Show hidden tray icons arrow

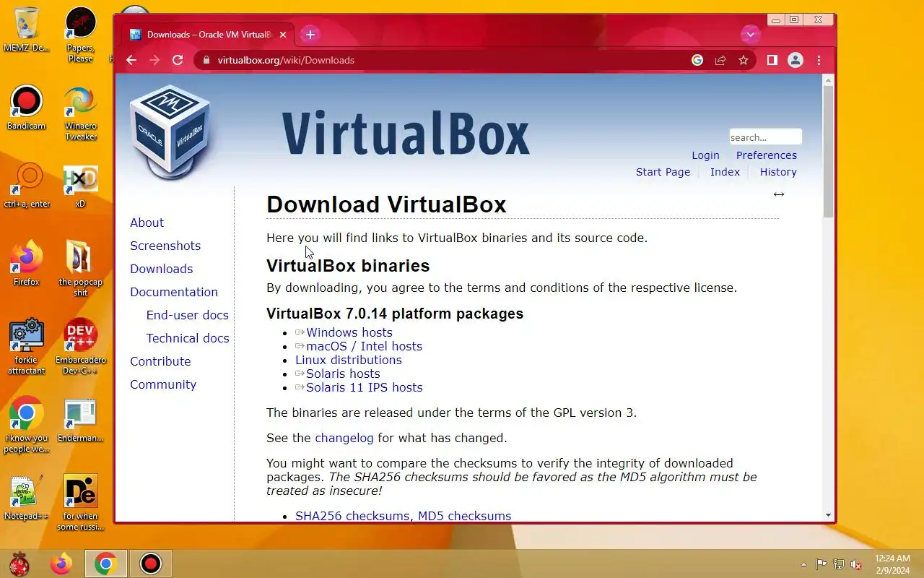tap(803, 564)
